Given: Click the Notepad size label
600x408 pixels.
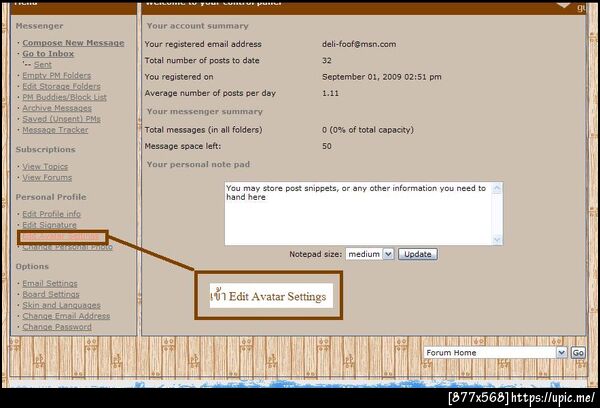Looking at the screenshot, I should pyautogui.click(x=315, y=254).
